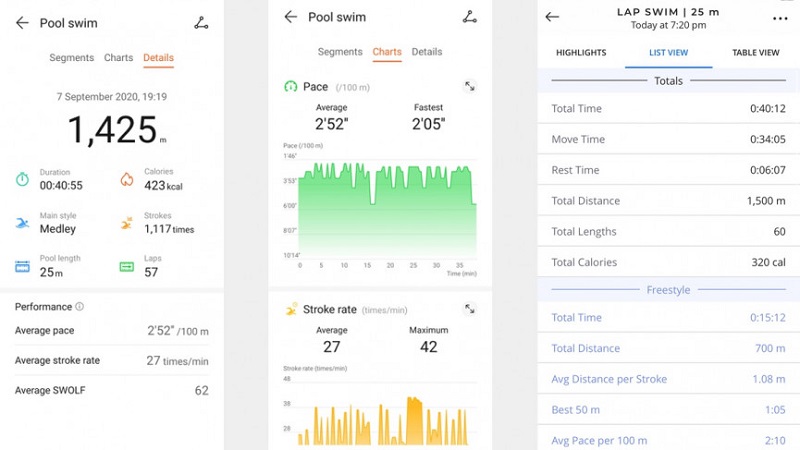
Task: Go back from left Pool swim details screen
Action: click(x=22, y=23)
